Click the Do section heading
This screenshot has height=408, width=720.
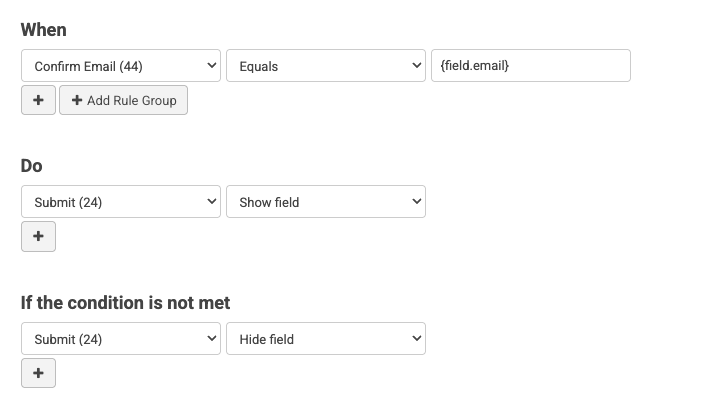[32, 166]
